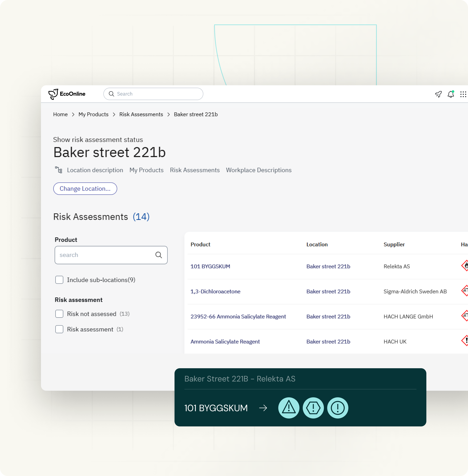Switch to Workplace Descriptions tab
Image resolution: width=468 pixels, height=476 pixels.
tap(259, 170)
